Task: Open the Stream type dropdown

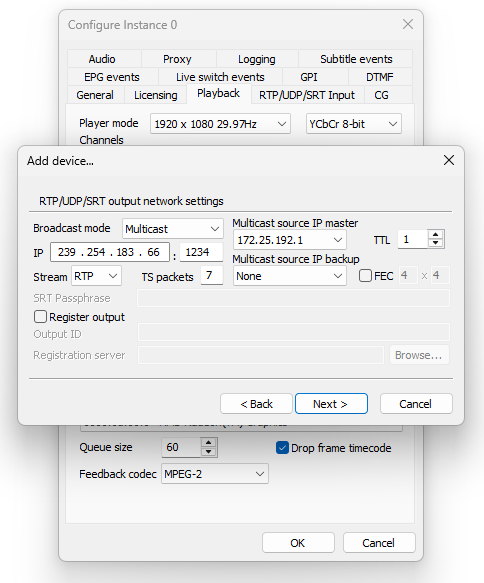Action: [96, 276]
